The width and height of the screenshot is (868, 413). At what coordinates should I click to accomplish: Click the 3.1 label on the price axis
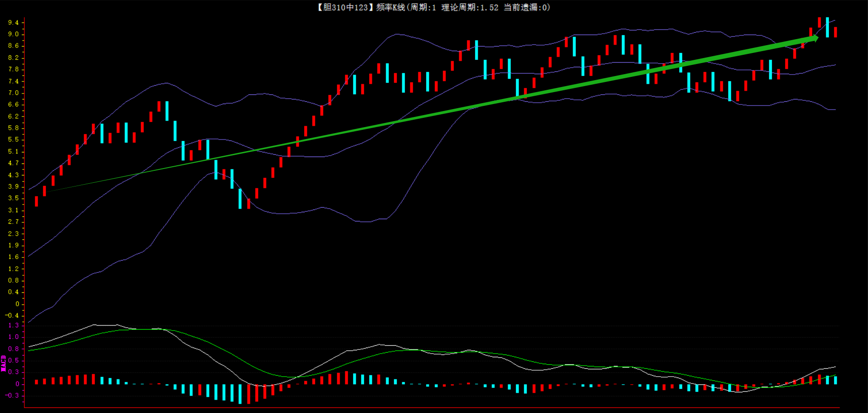click(13, 210)
